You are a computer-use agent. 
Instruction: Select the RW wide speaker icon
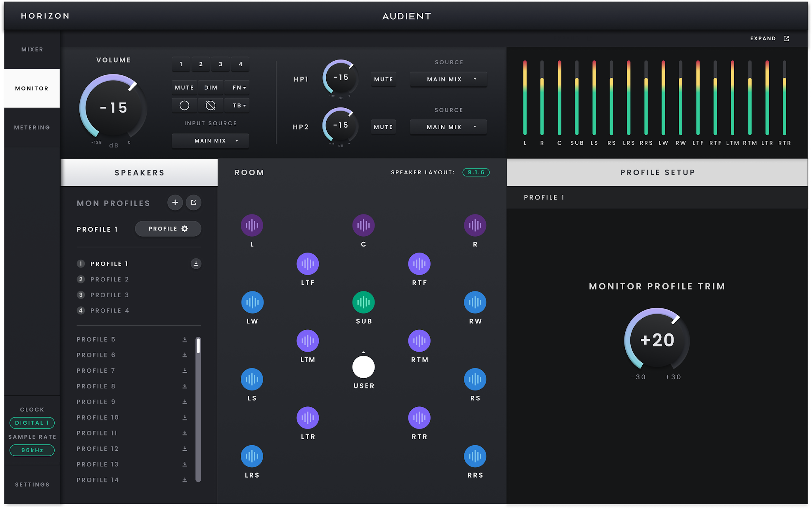tap(475, 302)
